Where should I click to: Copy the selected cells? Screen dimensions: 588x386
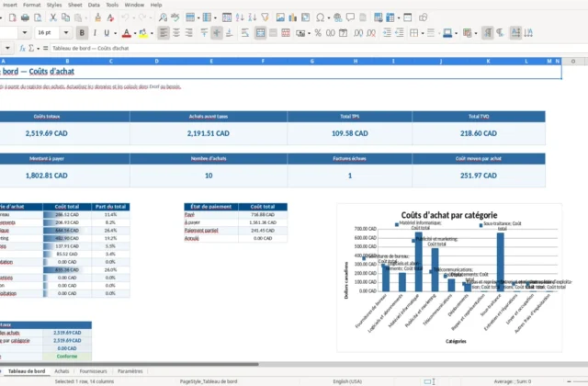coord(65,17)
